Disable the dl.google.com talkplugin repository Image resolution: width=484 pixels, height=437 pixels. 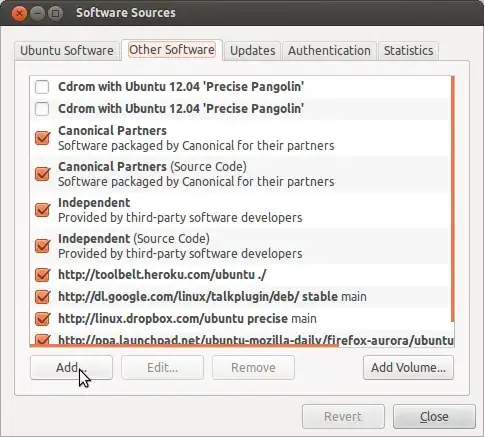pos(42,297)
